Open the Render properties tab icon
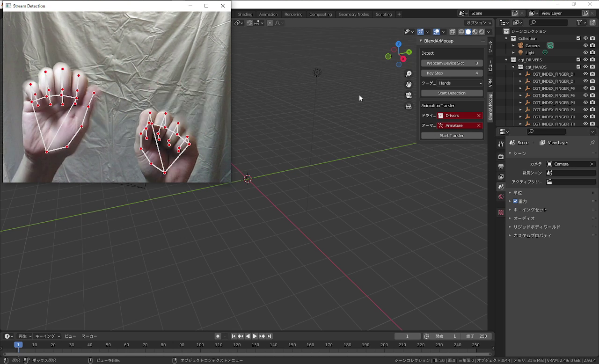The image size is (599, 364). [x=501, y=157]
